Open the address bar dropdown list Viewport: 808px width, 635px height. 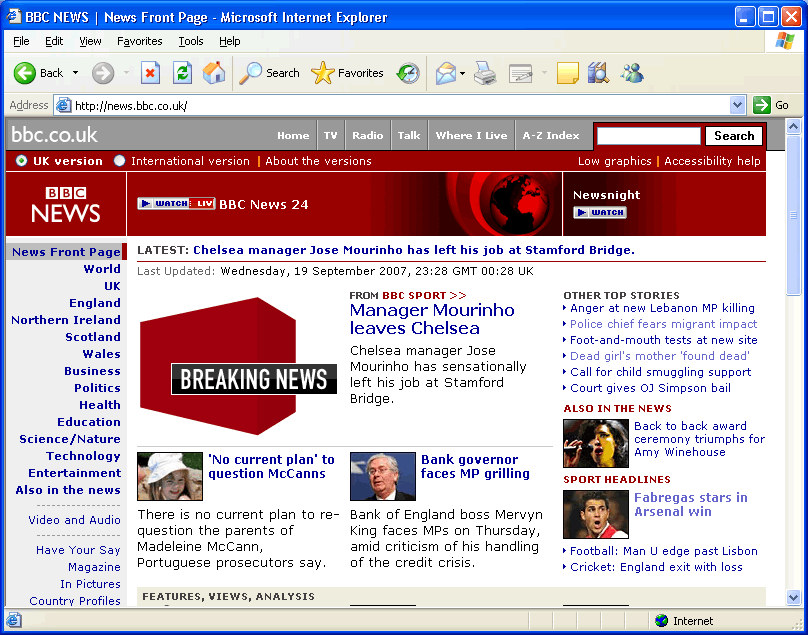point(738,105)
